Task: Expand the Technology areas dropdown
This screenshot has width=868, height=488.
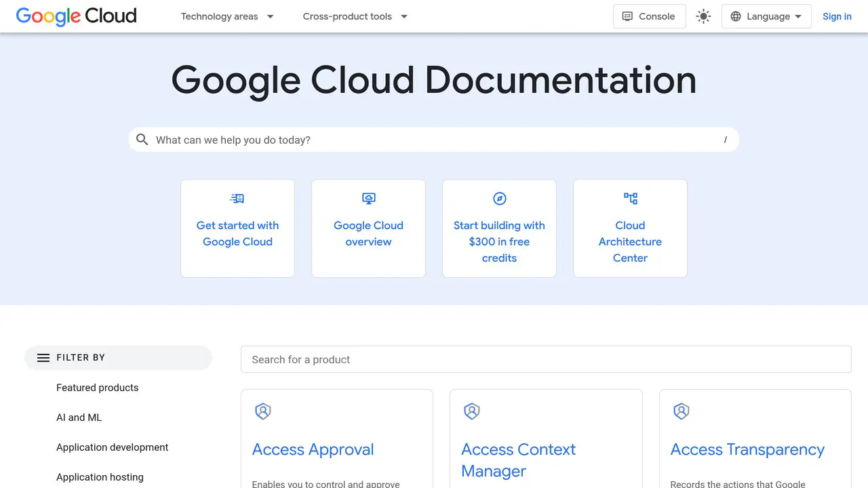Action: (227, 16)
